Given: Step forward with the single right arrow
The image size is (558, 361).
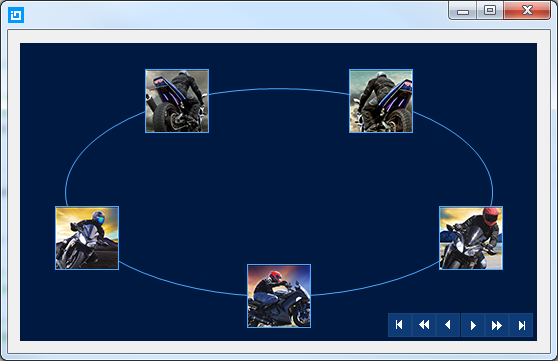Looking at the screenshot, I should pyautogui.click(x=473, y=325).
